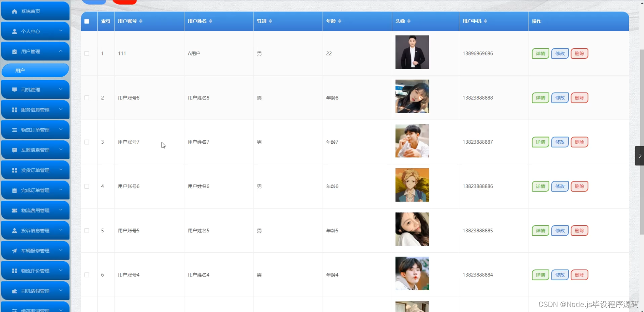This screenshot has width=644, height=312.
Task: Click 详情 for 用户账号4
Action: coord(540,275)
